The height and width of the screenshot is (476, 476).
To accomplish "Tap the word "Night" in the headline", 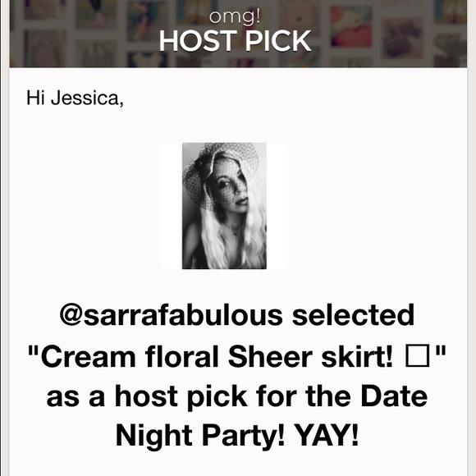I will pos(154,436).
